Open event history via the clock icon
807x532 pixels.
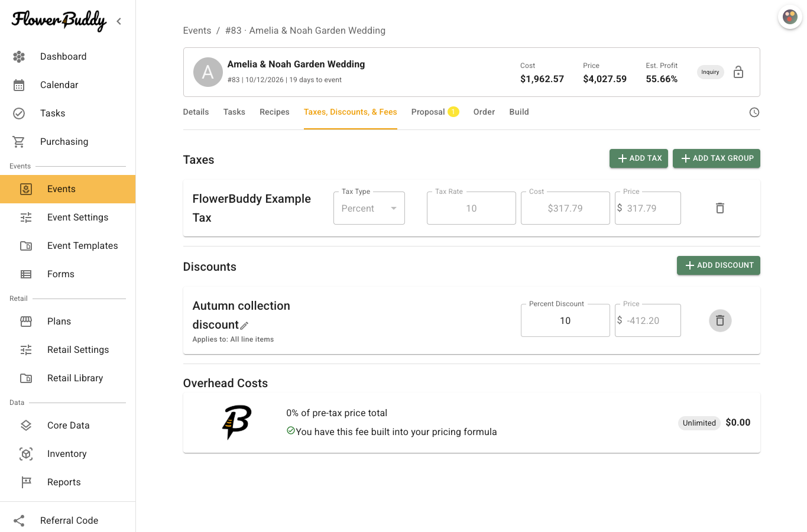click(x=754, y=112)
